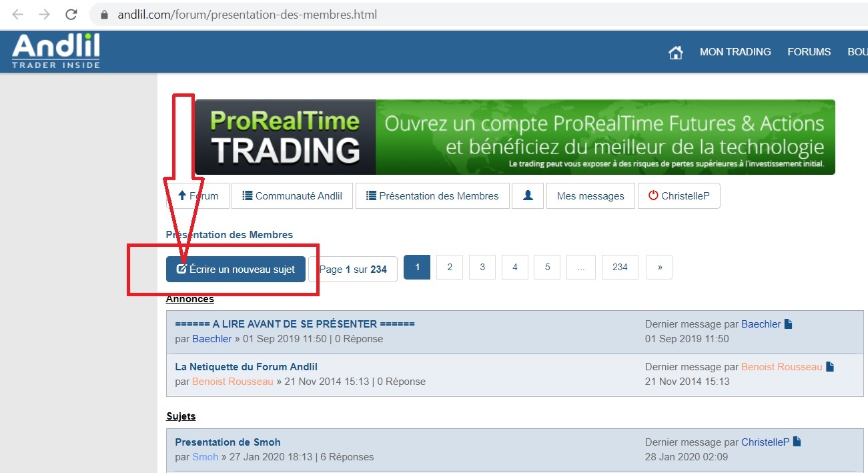The height and width of the screenshot is (473, 868).
Task: Open Communauté Andlil breadcrumb button
Action: click(x=292, y=196)
